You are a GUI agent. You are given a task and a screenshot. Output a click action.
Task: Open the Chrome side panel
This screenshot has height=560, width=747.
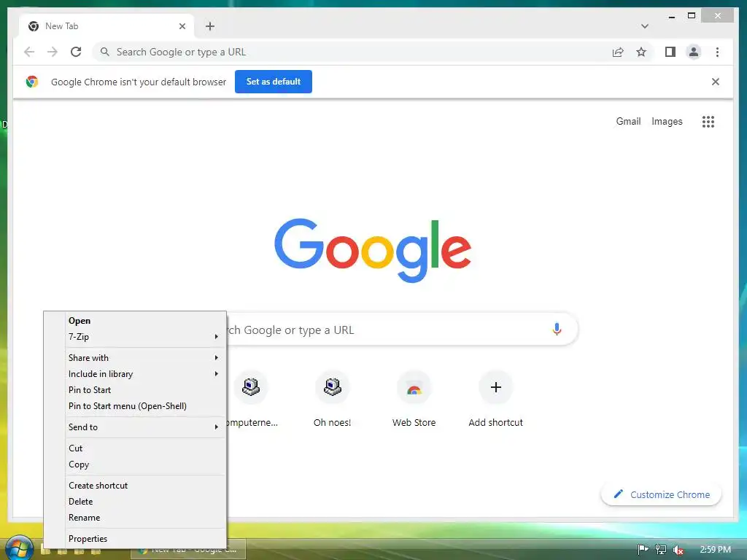click(x=670, y=52)
